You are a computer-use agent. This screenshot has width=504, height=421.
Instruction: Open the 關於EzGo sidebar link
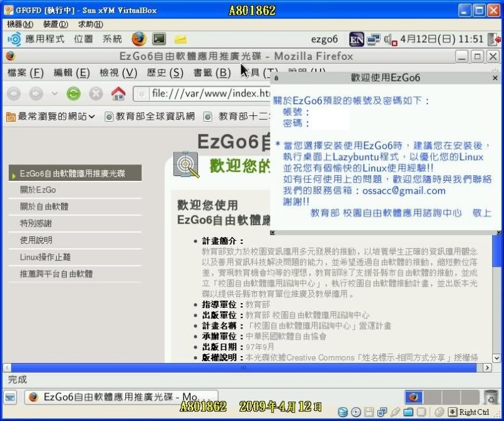tap(38, 190)
